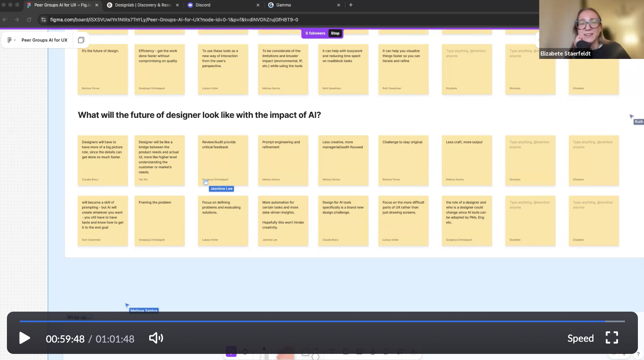Play the video recording

click(x=24, y=338)
